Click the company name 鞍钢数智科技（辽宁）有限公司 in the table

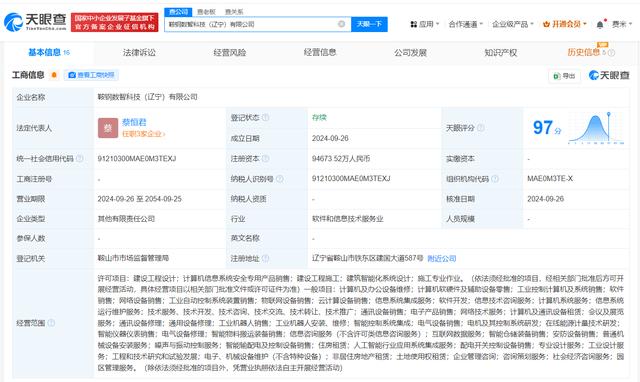coord(147,97)
